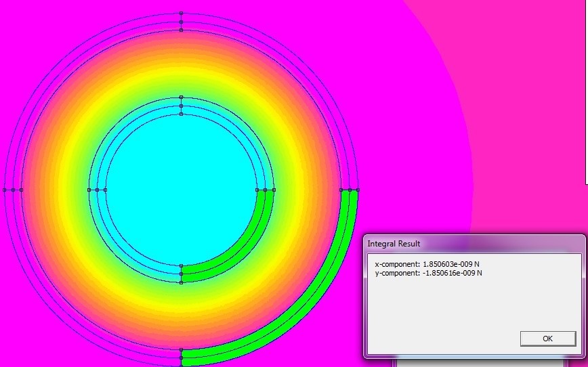The width and height of the screenshot is (588, 367).
Task: Select the y-component value -1.850616e-009 N
Action: tap(453, 274)
